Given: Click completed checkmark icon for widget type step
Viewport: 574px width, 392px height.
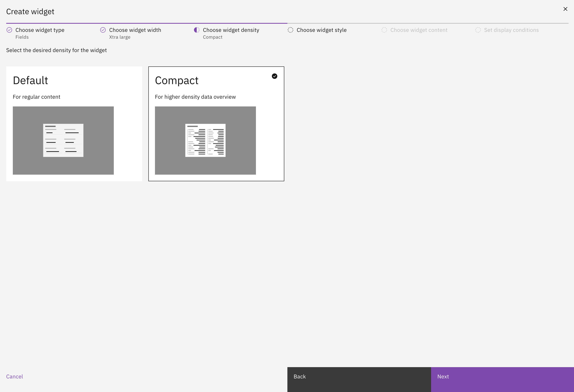Looking at the screenshot, I should click(9, 30).
